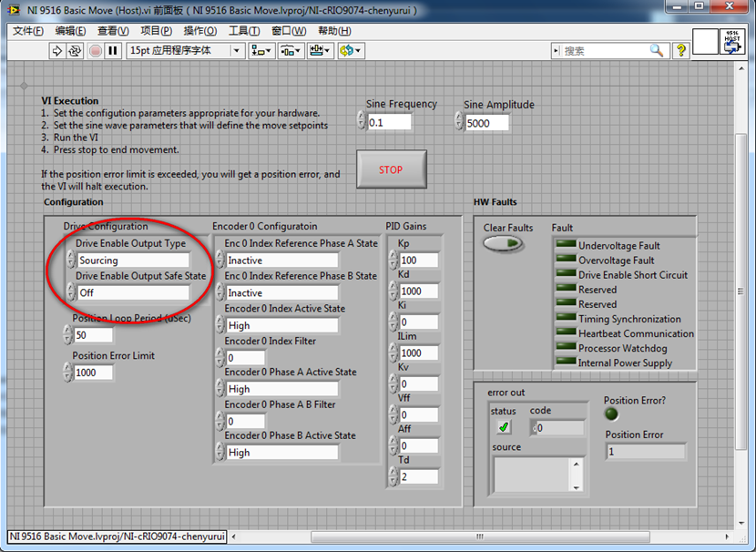This screenshot has width=756, height=552.
Task: Open the 操作(O) menu
Action: (200, 31)
